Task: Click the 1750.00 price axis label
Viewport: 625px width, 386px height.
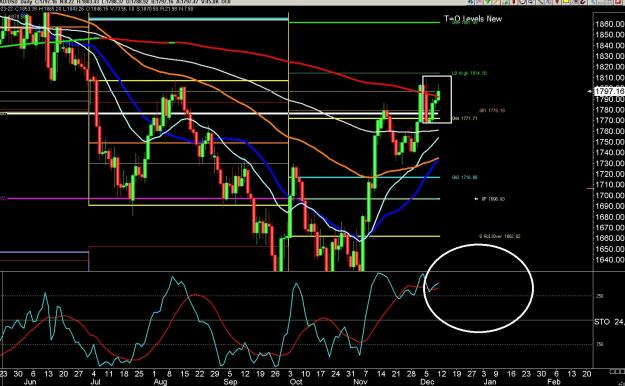Action: click(x=609, y=142)
